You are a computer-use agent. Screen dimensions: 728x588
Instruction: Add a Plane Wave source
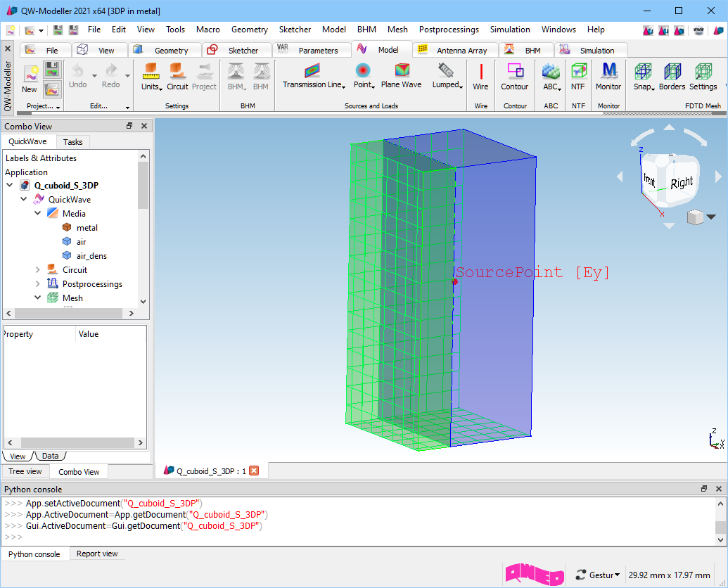pos(402,77)
